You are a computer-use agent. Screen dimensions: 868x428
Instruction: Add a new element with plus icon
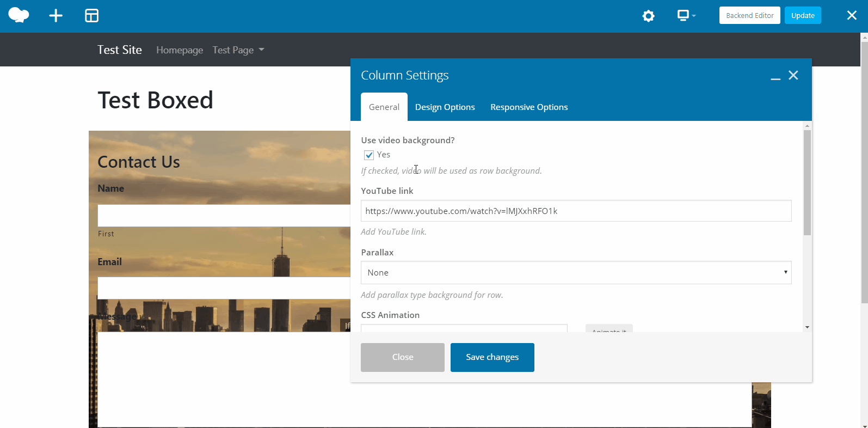56,16
